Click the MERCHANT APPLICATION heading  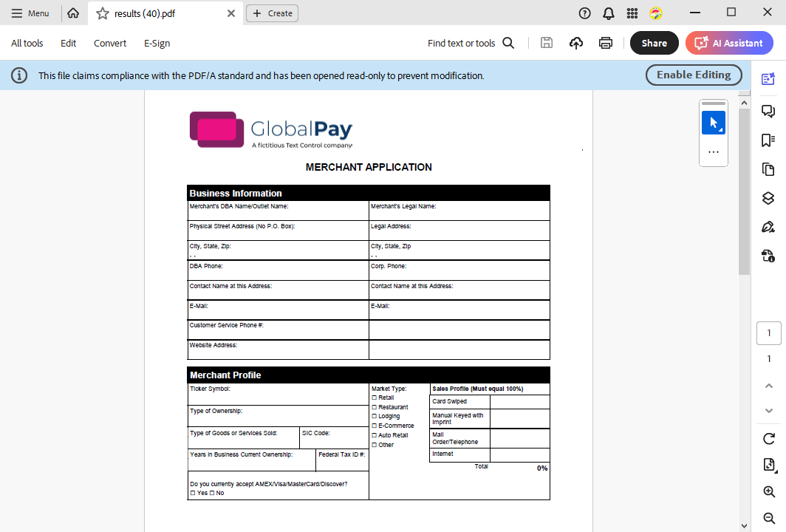tap(369, 167)
